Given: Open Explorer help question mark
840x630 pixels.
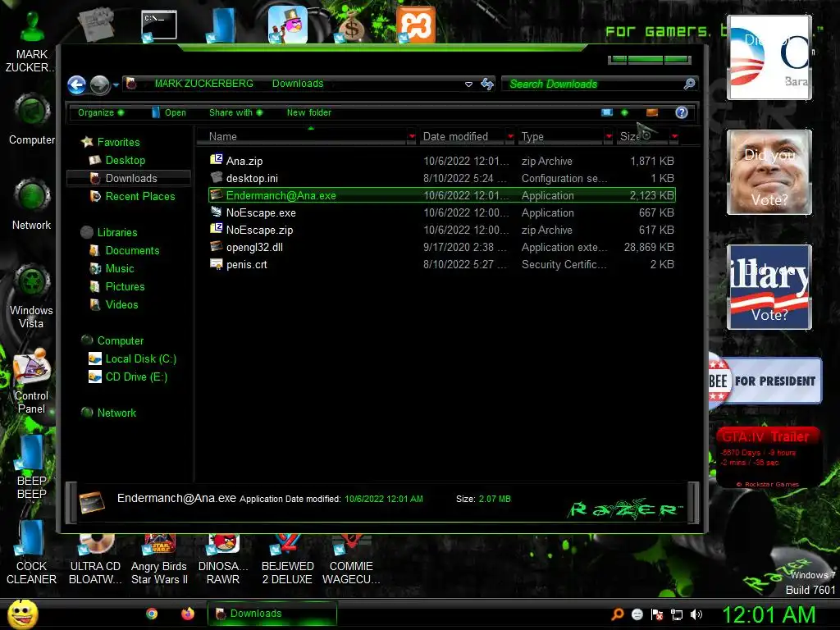Looking at the screenshot, I should coord(682,112).
